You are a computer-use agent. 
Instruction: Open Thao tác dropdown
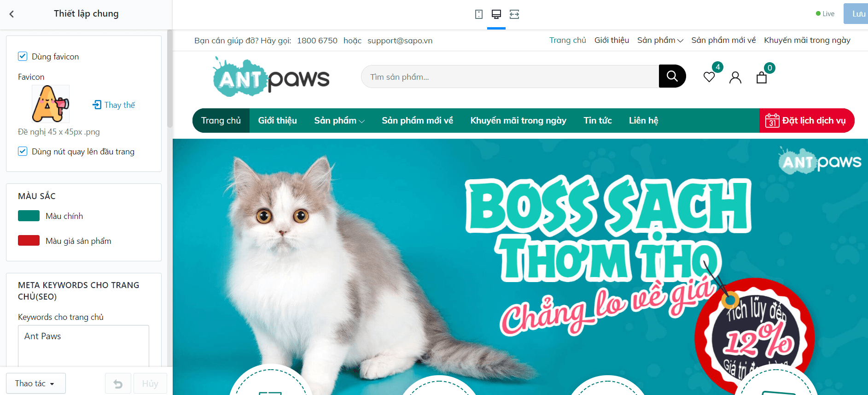click(36, 383)
